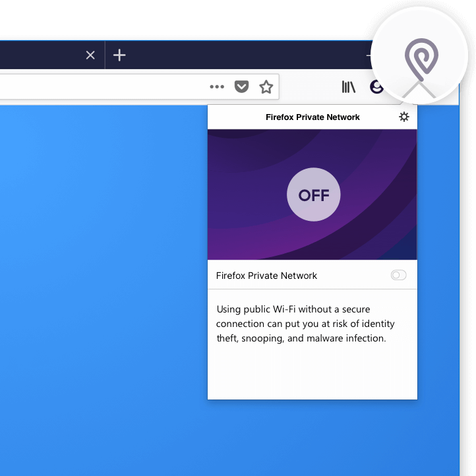Click the public Wi-Fi warning text

pos(305,324)
